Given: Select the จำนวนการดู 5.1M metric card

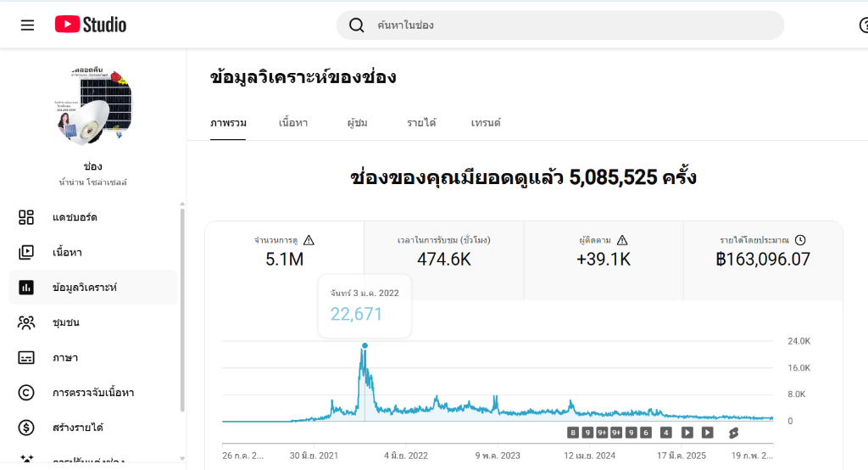Looking at the screenshot, I should coord(285,260).
